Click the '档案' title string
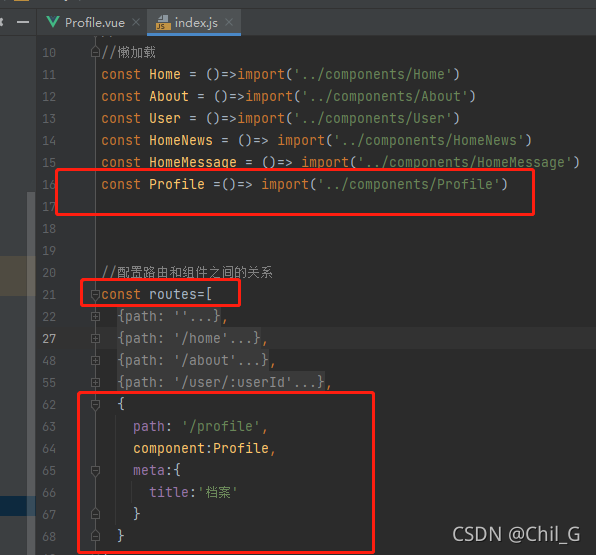The height and width of the screenshot is (555, 596). click(218, 493)
